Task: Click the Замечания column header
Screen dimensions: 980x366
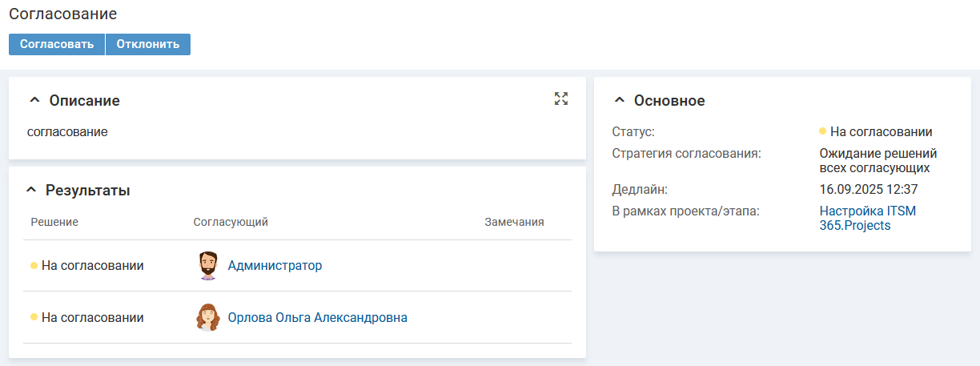Action: point(514,222)
